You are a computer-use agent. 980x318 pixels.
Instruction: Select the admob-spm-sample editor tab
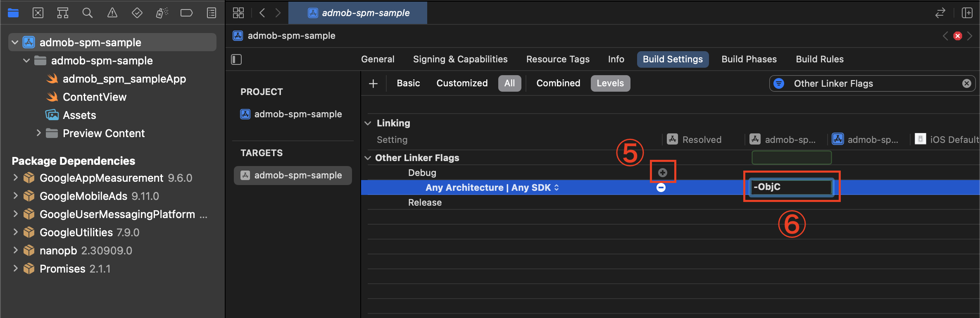358,13
